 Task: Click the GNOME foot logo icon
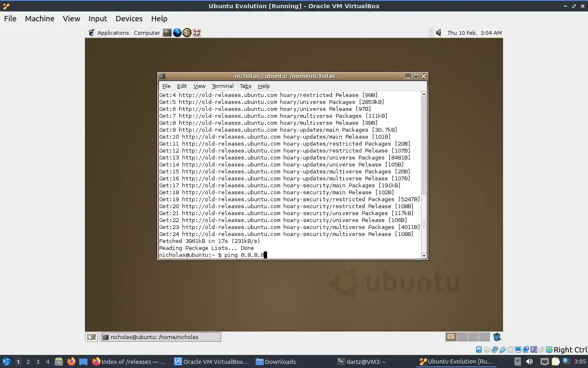coord(91,33)
